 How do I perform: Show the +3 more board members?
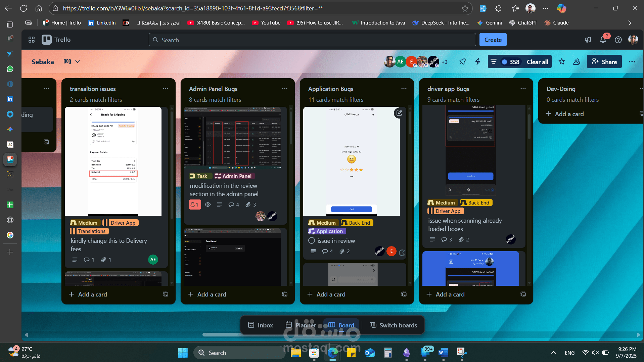445,62
